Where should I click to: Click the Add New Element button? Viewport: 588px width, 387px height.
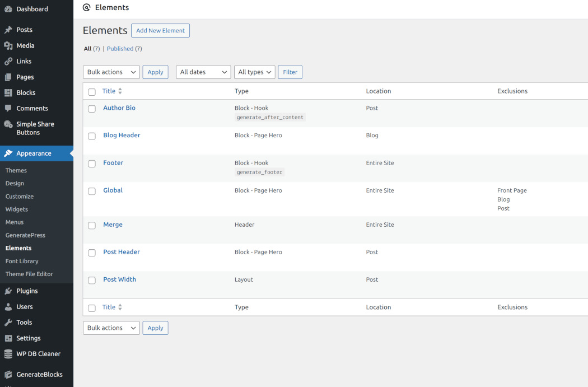coord(160,30)
